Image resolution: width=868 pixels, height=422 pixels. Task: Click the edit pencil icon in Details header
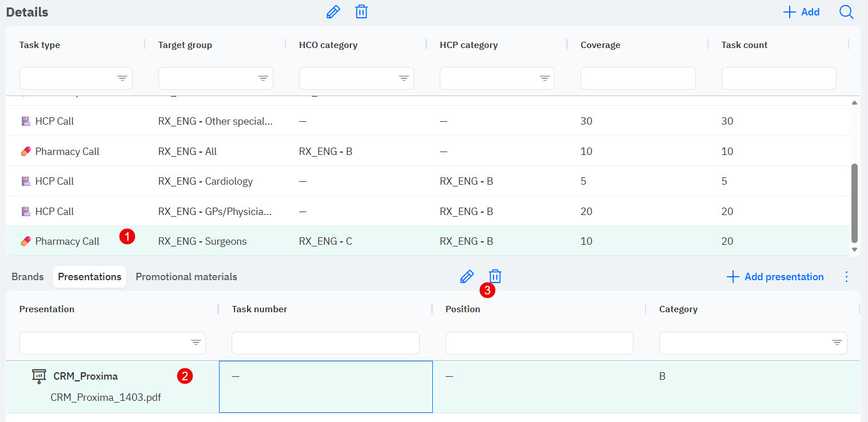tap(333, 12)
